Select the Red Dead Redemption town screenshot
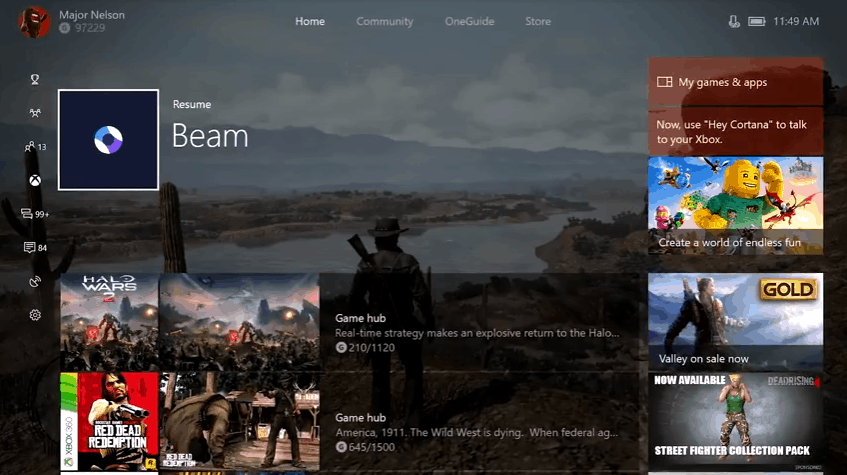This screenshot has width=847, height=475. pyautogui.click(x=239, y=422)
